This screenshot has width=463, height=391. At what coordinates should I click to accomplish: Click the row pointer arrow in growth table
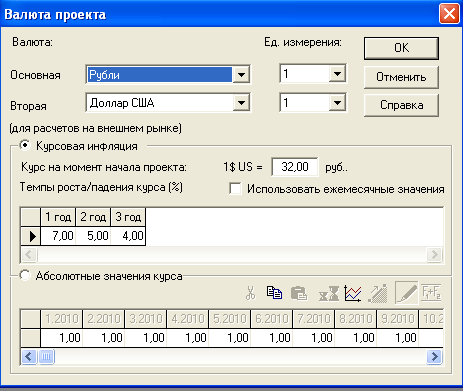(x=31, y=236)
